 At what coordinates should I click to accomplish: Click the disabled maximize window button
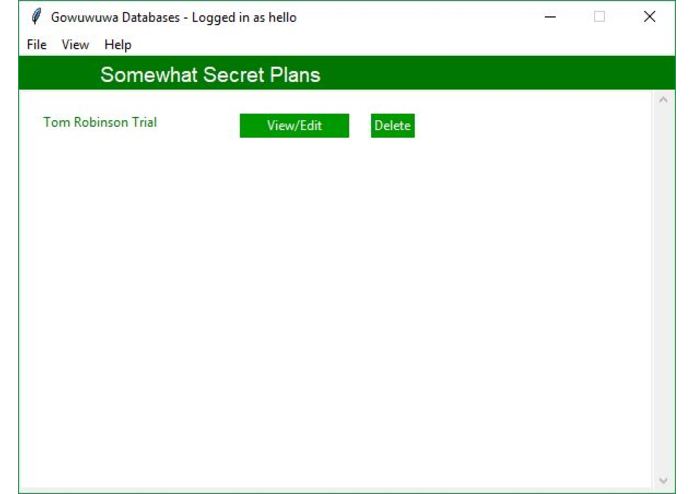(599, 17)
